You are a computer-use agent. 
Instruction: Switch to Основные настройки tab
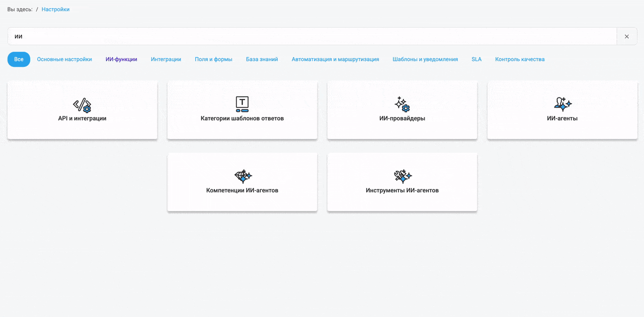(64, 59)
